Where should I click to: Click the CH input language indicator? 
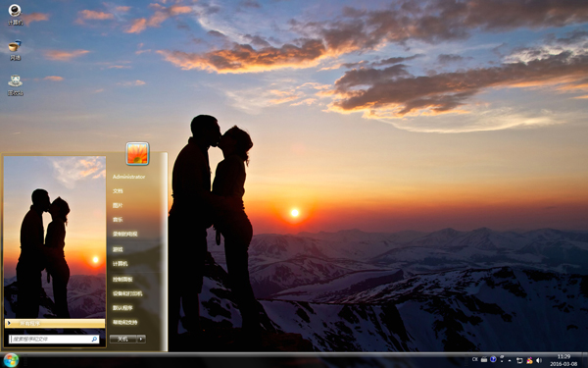(474, 359)
